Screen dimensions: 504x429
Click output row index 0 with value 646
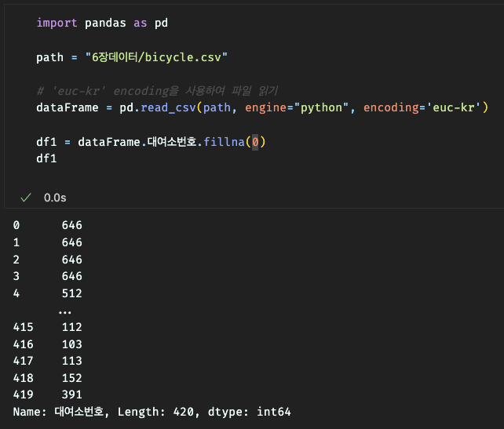[48, 225]
